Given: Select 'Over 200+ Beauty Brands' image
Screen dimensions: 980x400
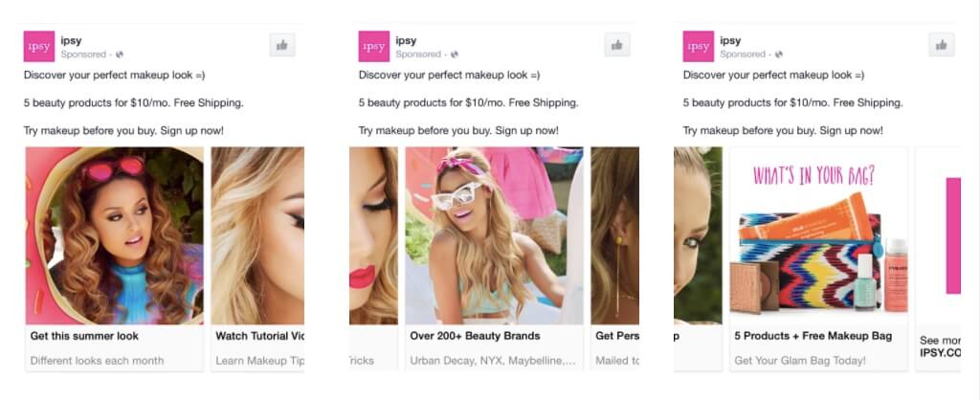Looking at the screenshot, I should [494, 235].
